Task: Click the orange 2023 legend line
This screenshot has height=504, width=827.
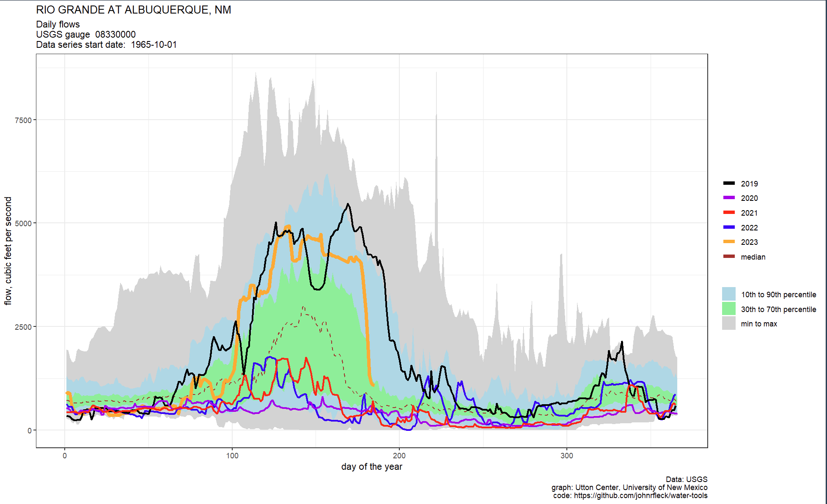Action: point(729,242)
